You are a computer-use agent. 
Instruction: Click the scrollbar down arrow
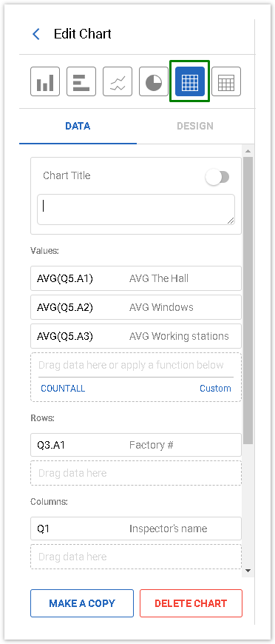click(x=248, y=571)
